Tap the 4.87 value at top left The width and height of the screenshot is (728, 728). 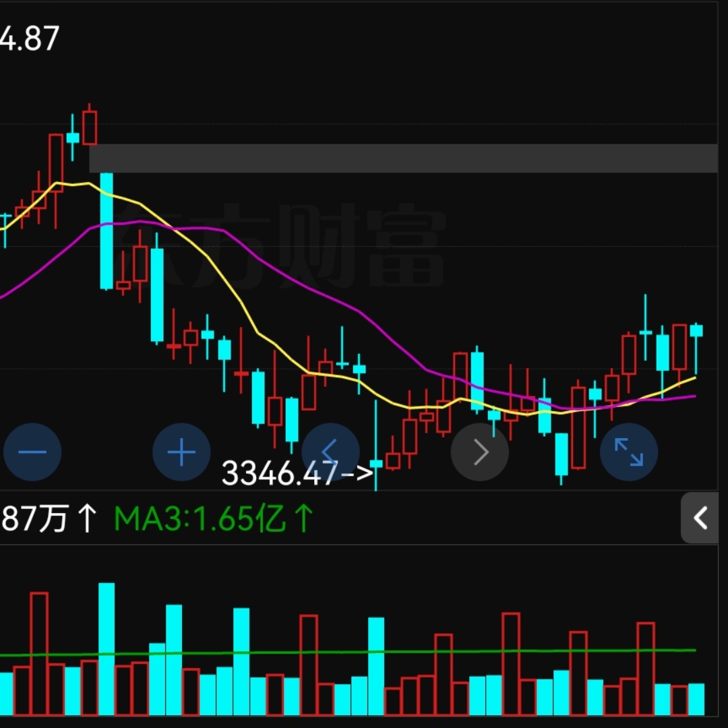(x=30, y=39)
